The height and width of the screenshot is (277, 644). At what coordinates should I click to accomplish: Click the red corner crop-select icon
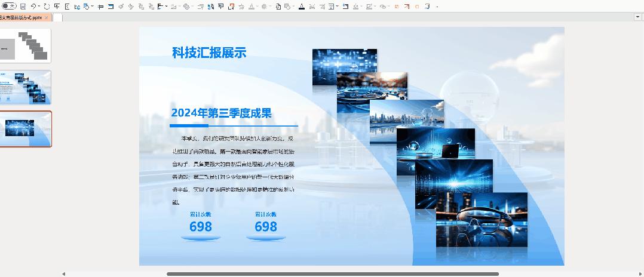(231, 7)
